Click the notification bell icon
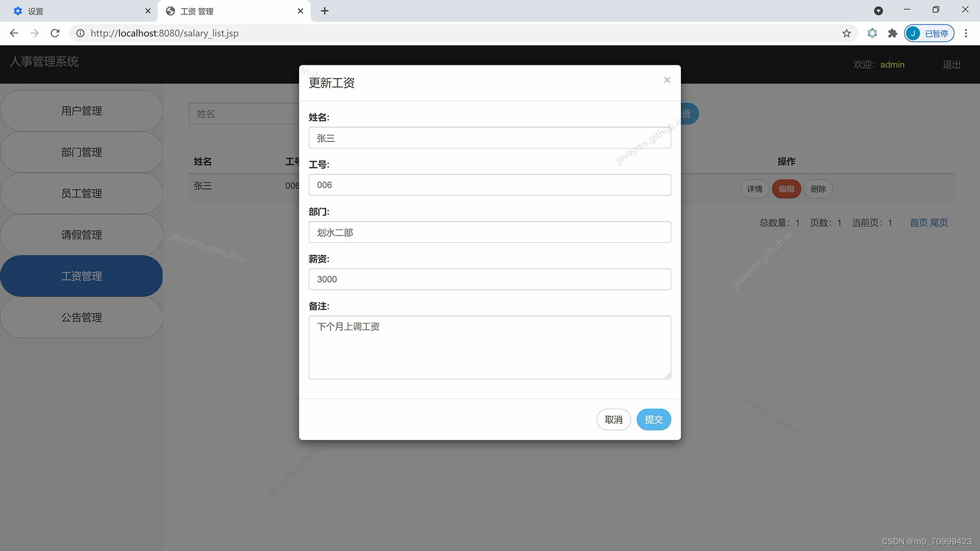Screen dimensions: 980x551 [872, 33]
